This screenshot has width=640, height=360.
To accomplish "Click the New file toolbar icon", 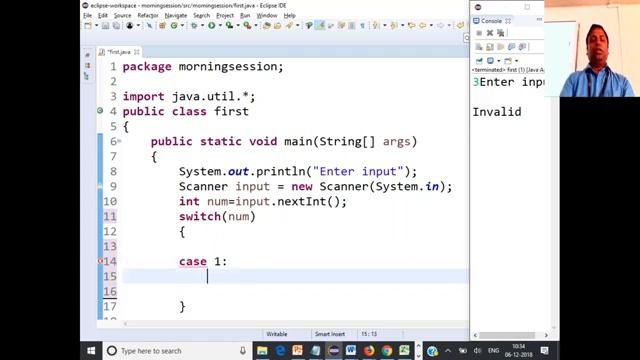I will (x=88, y=26).
